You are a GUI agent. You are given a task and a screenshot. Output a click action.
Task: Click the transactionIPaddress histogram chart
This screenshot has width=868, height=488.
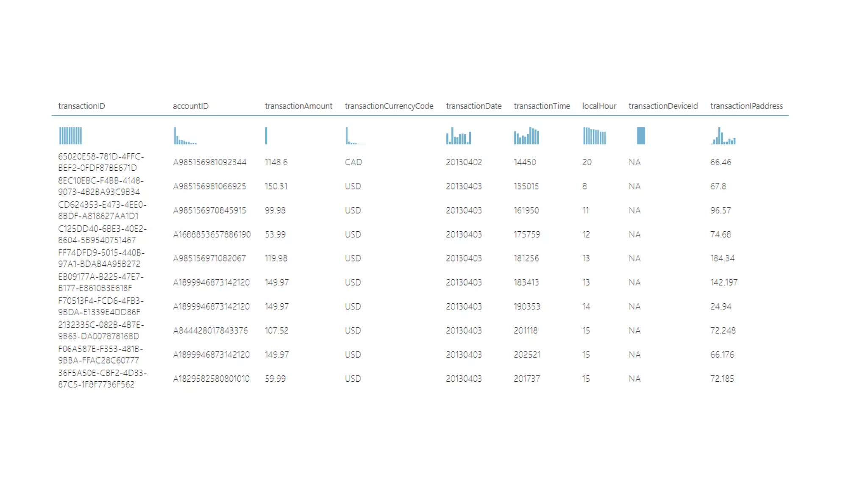[723, 136]
